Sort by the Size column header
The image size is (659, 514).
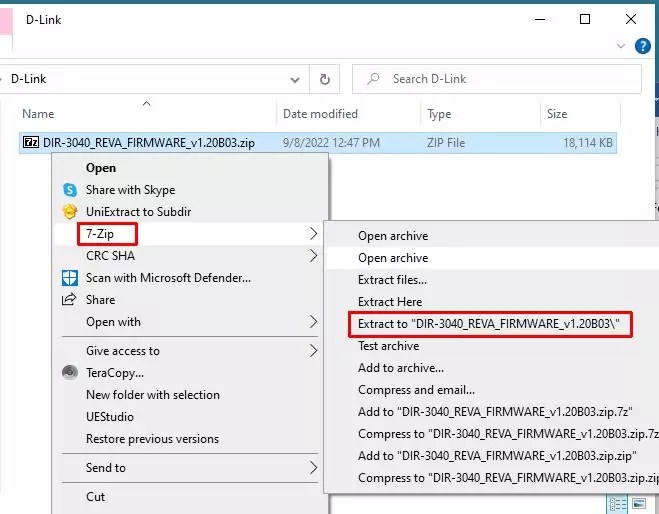(557, 114)
